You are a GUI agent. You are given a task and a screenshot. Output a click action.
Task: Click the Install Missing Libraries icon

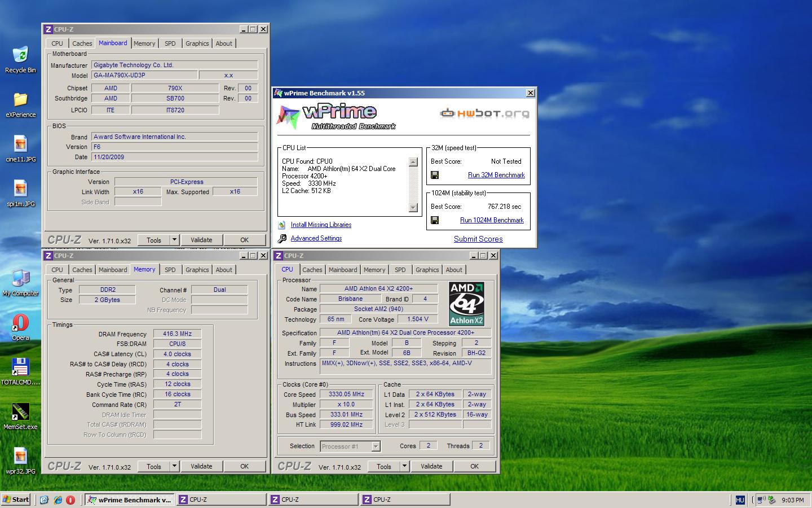click(x=282, y=225)
